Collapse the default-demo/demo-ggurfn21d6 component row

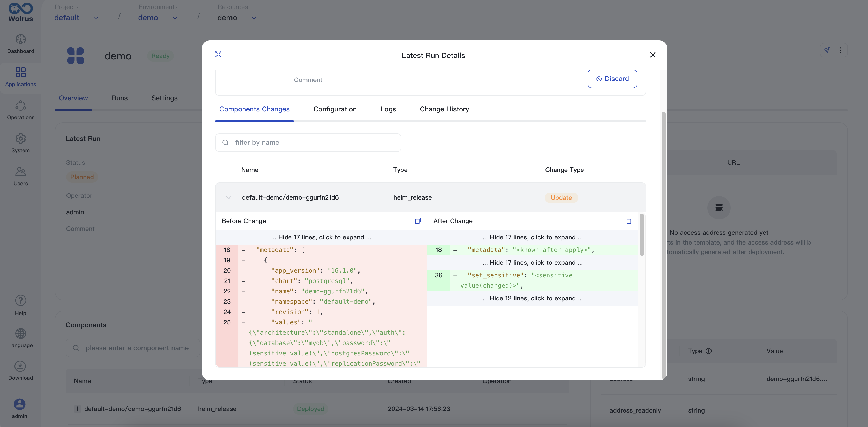(x=228, y=197)
